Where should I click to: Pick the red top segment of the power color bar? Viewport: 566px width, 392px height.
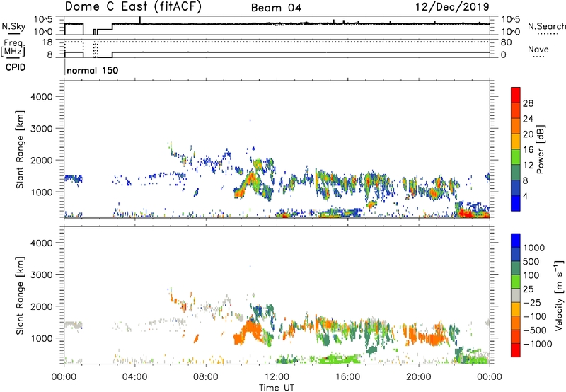tap(516, 95)
